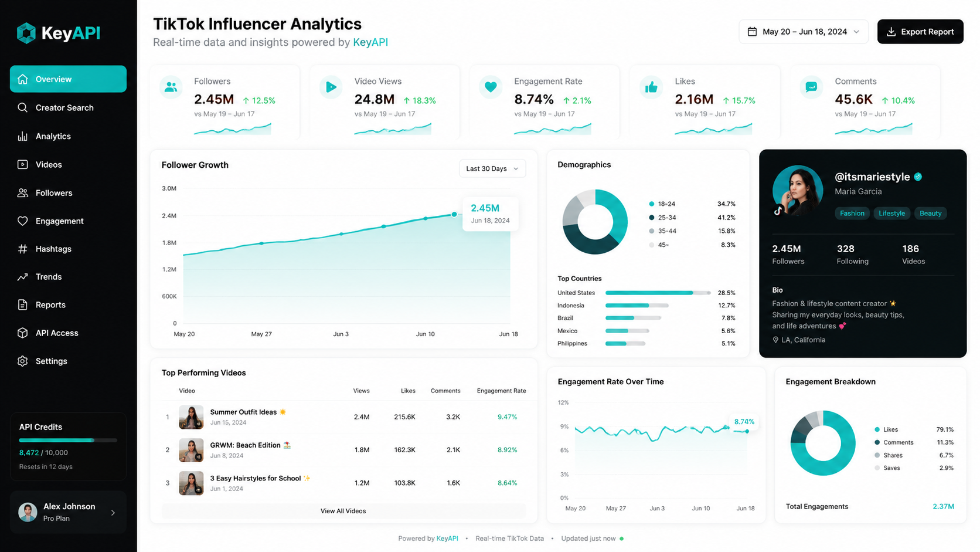980x552 pixels.
Task: Navigate to Hashtags section
Action: [68, 249]
